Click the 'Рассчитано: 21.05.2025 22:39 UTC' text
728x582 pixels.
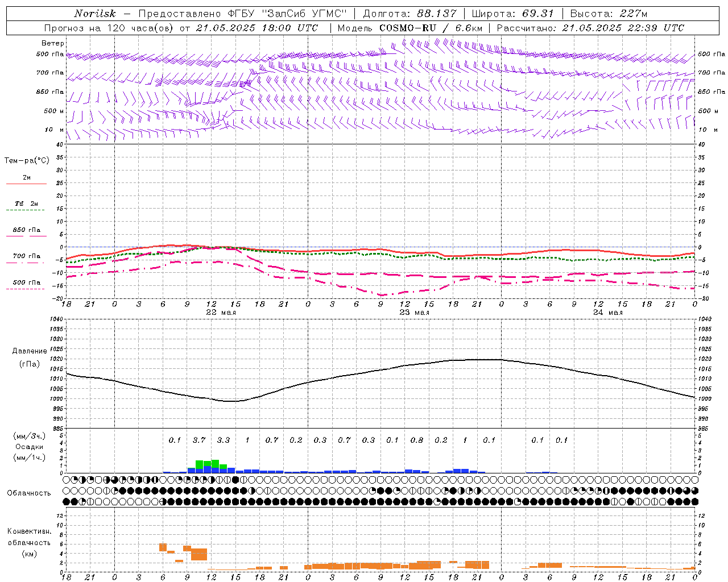click(x=590, y=28)
